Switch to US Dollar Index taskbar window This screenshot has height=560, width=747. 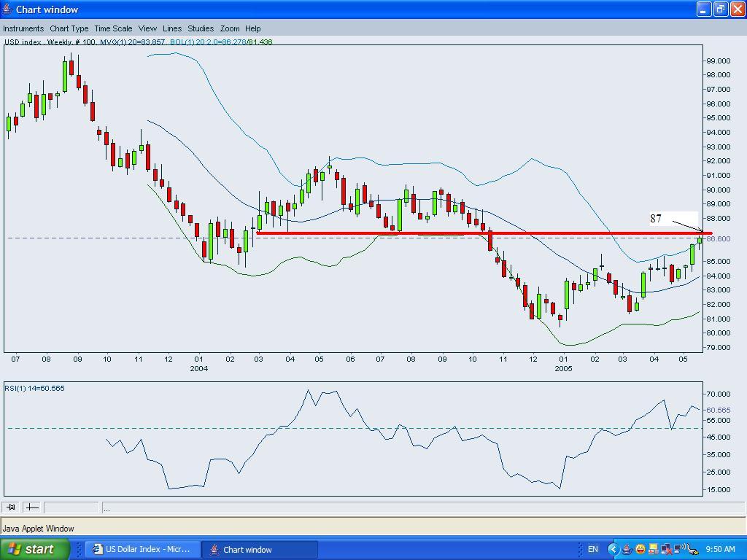[x=141, y=549]
